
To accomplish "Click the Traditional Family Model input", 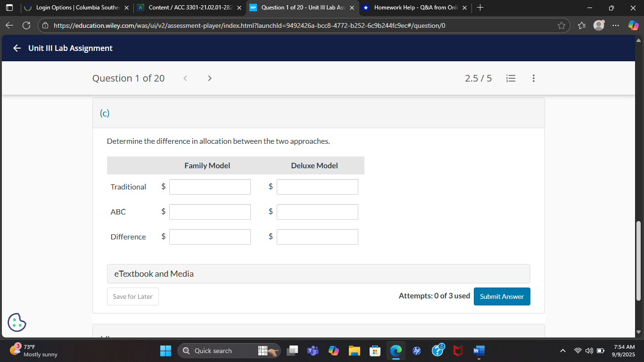I will tap(210, 187).
